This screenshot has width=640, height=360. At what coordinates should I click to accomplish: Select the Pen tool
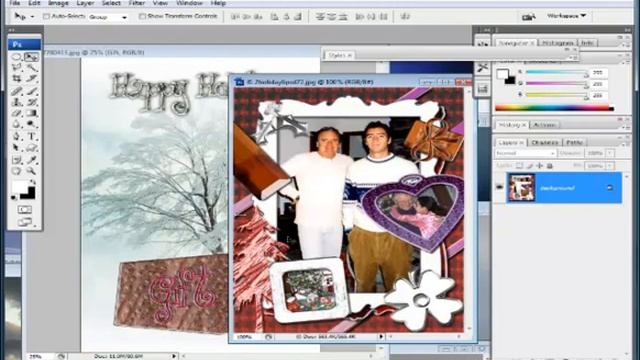coord(17,136)
